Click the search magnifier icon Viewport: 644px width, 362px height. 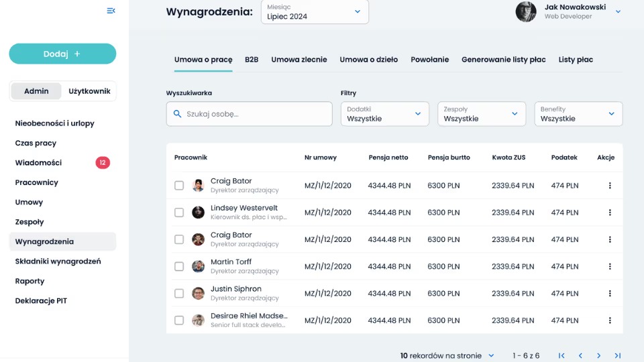177,114
